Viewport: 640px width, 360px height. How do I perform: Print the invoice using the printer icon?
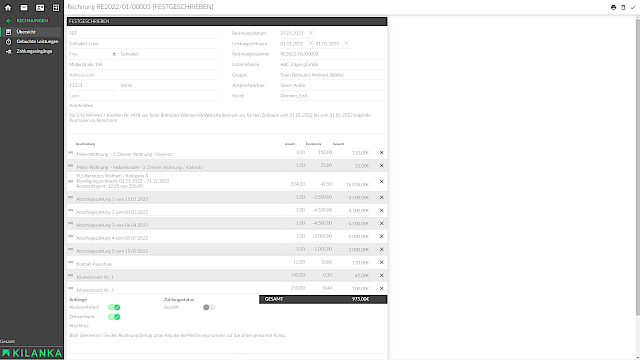[613, 7]
